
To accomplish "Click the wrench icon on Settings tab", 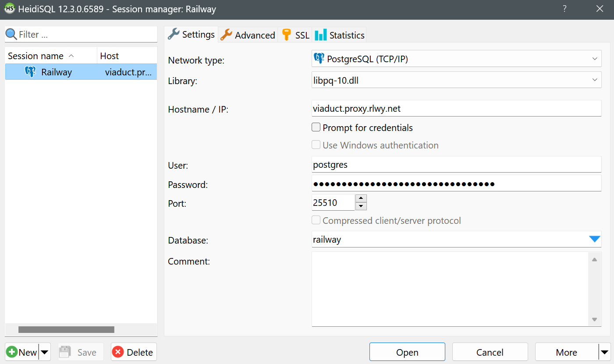I will [x=174, y=34].
